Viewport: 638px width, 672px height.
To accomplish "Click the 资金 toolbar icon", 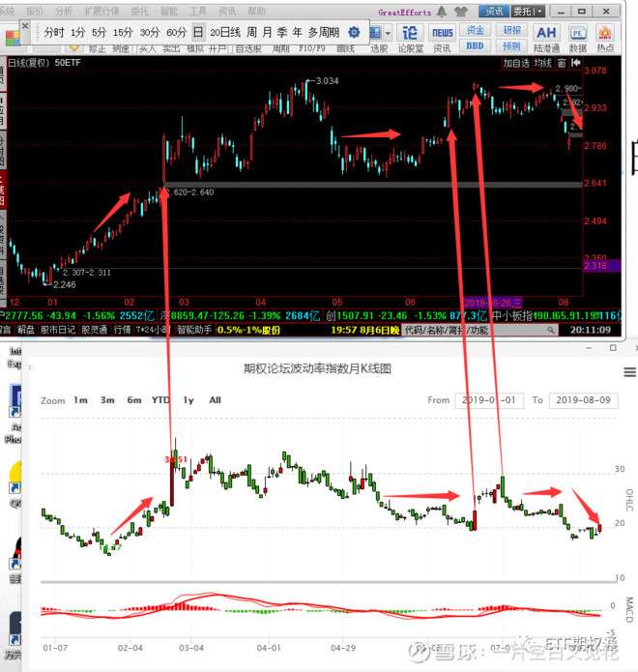I will [x=476, y=30].
